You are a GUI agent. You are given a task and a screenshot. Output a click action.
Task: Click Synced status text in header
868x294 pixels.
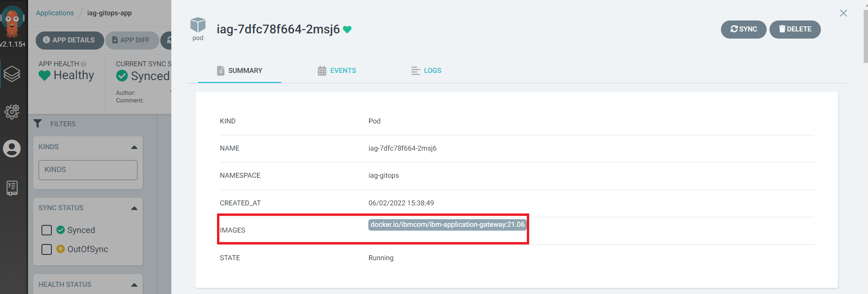[x=150, y=76]
